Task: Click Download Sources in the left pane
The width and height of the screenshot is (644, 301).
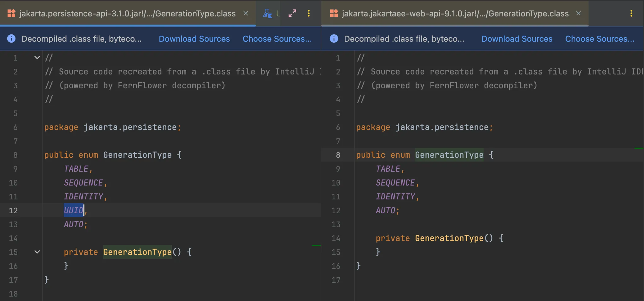Action: point(194,39)
